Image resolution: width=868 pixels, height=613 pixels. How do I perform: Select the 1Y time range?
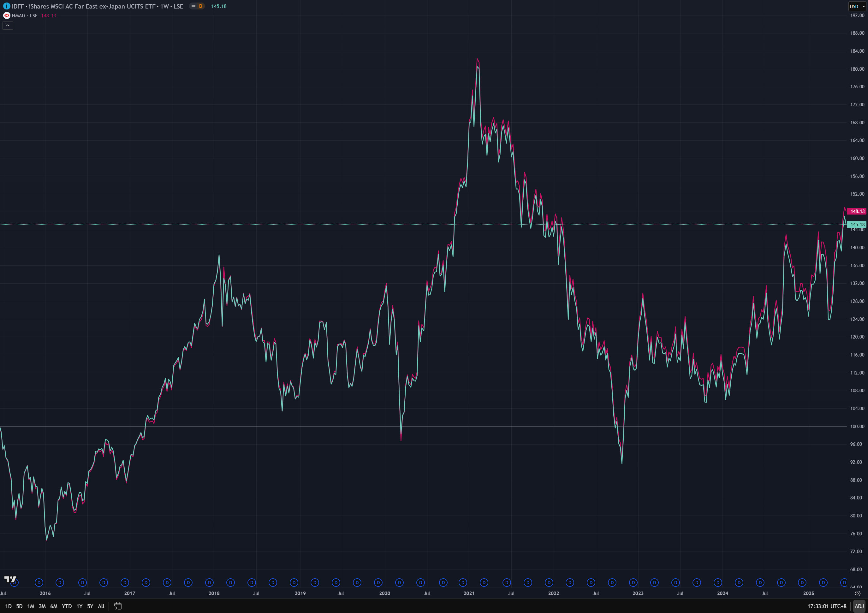(80, 606)
